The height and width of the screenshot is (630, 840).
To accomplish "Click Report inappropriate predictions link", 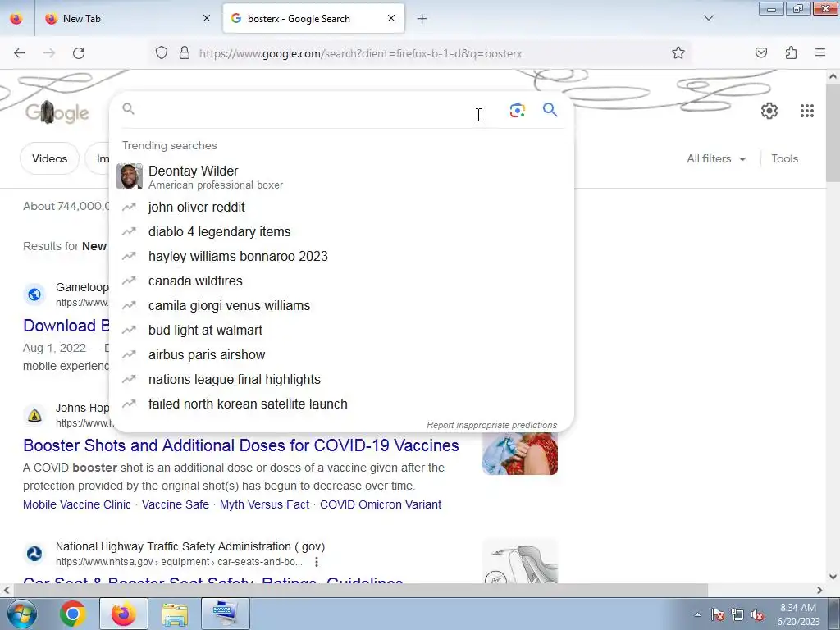I will click(x=492, y=425).
